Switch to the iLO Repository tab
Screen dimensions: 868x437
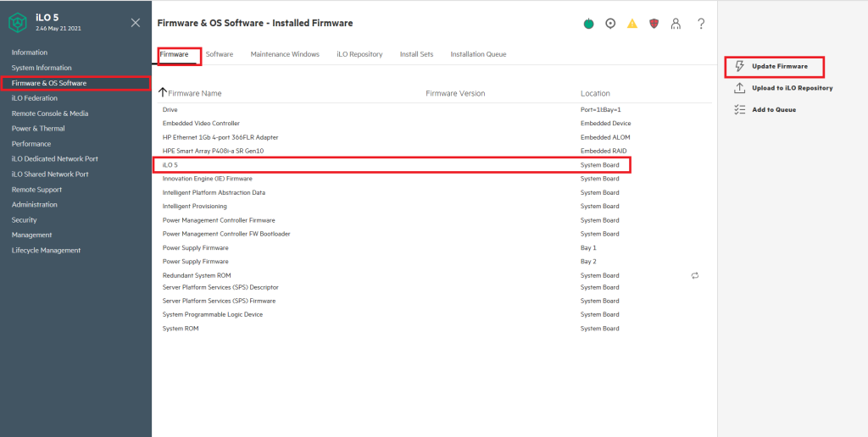359,54
